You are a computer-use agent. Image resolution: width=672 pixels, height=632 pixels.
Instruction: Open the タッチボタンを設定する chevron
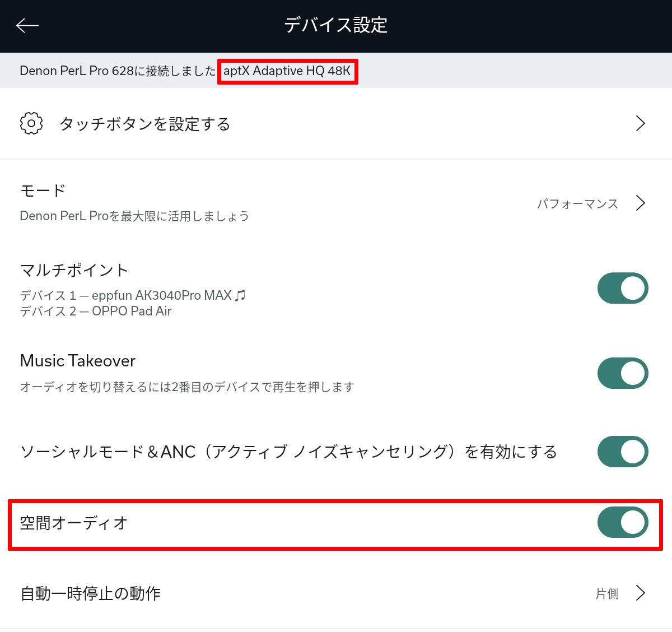641,123
